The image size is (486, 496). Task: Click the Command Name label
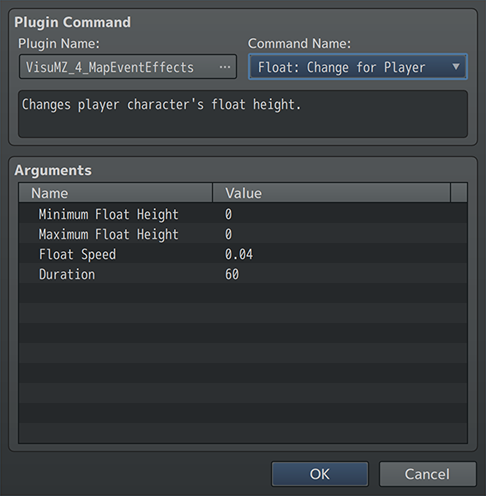299,43
